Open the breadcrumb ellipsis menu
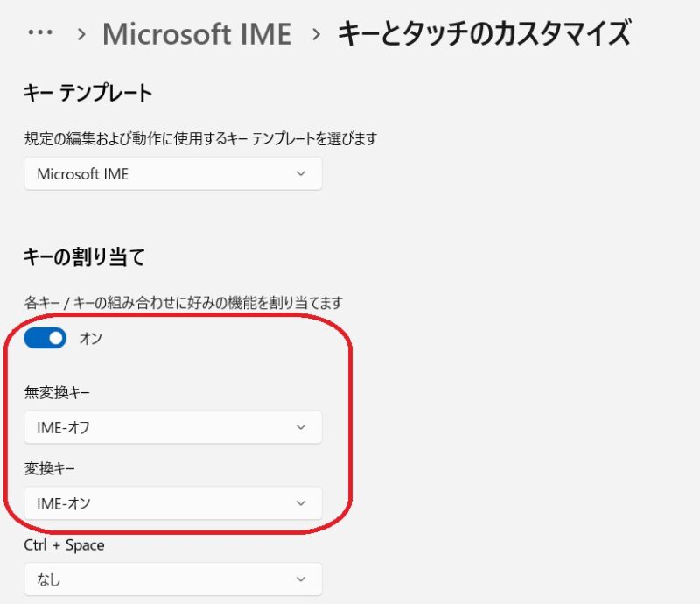 (x=40, y=32)
